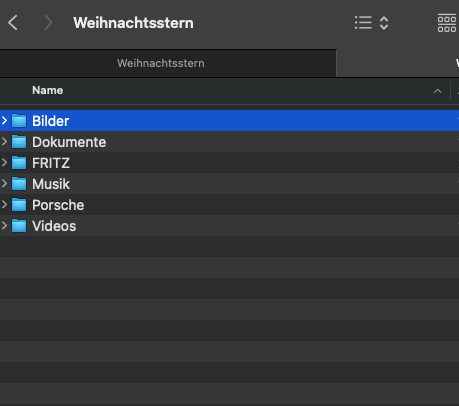Viewport: 459px width, 406px height.
Task: Open the view options up-down chevron
Action: (384, 23)
